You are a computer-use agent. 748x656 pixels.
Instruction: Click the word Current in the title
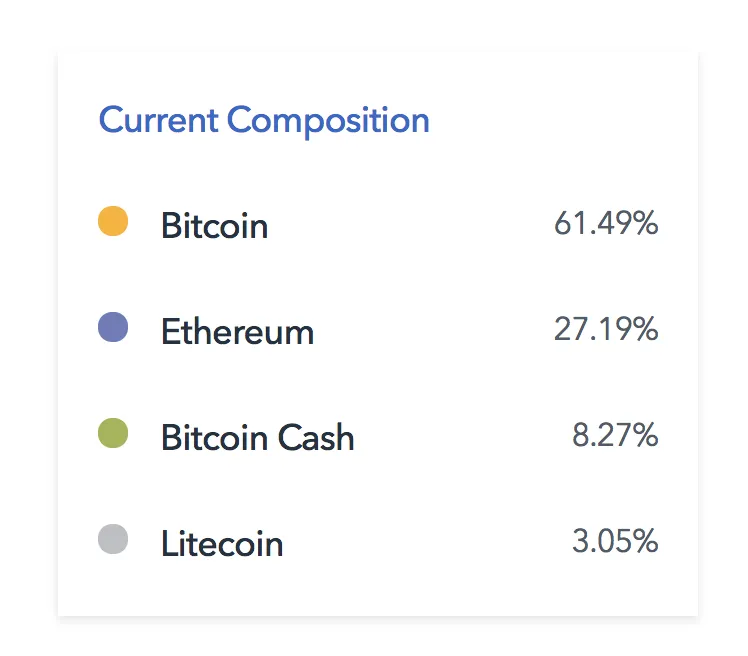coord(158,119)
